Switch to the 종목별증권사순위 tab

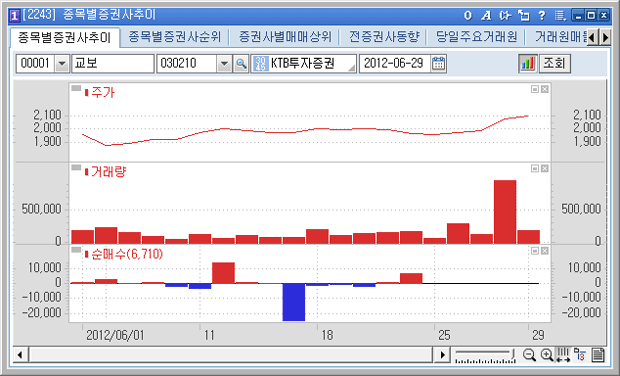point(174,37)
